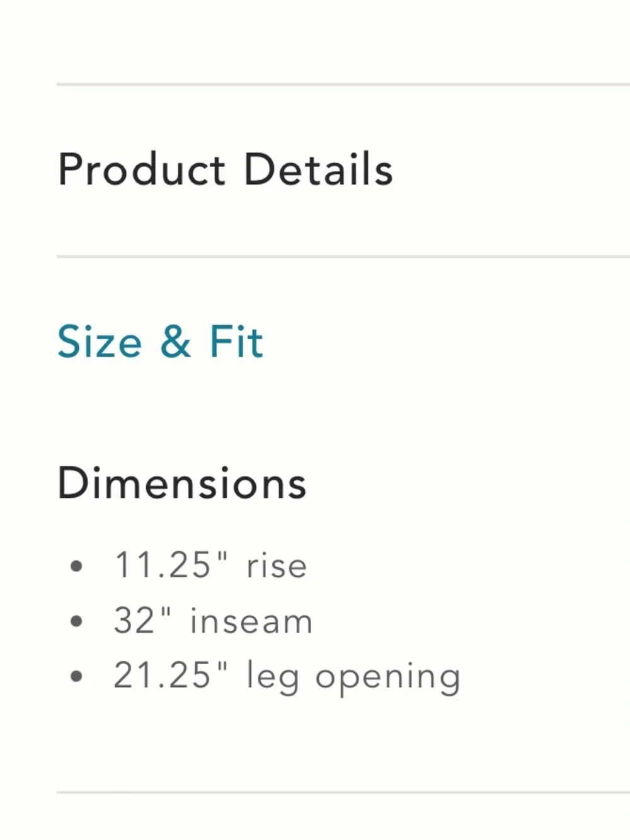Select the word "inseam"
Image resolution: width=630 pixels, height=840 pixels.
251,621
